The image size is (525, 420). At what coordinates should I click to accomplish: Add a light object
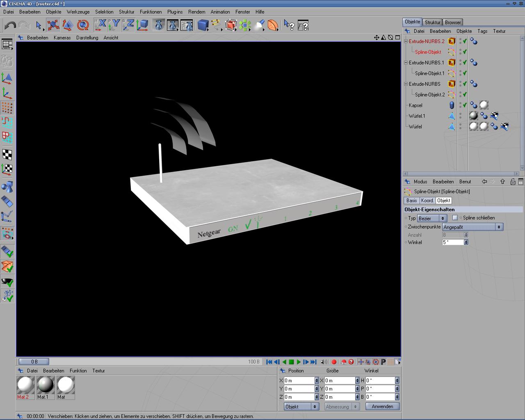pos(259,25)
